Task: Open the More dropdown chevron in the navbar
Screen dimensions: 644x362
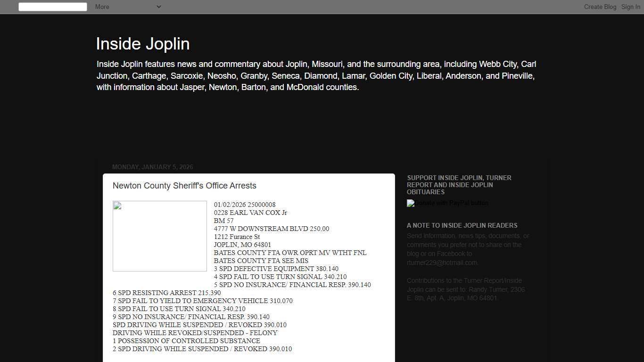Action: pyautogui.click(x=158, y=7)
